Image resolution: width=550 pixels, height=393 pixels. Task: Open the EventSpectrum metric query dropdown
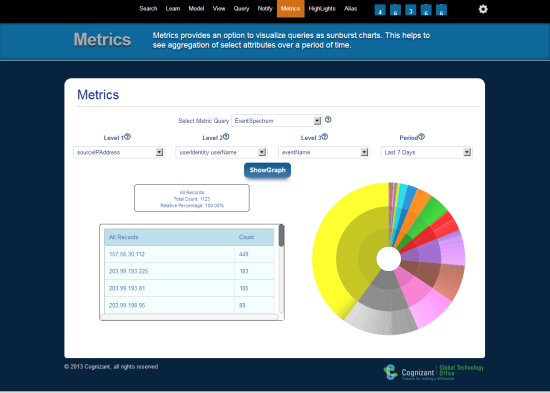pyautogui.click(x=277, y=121)
